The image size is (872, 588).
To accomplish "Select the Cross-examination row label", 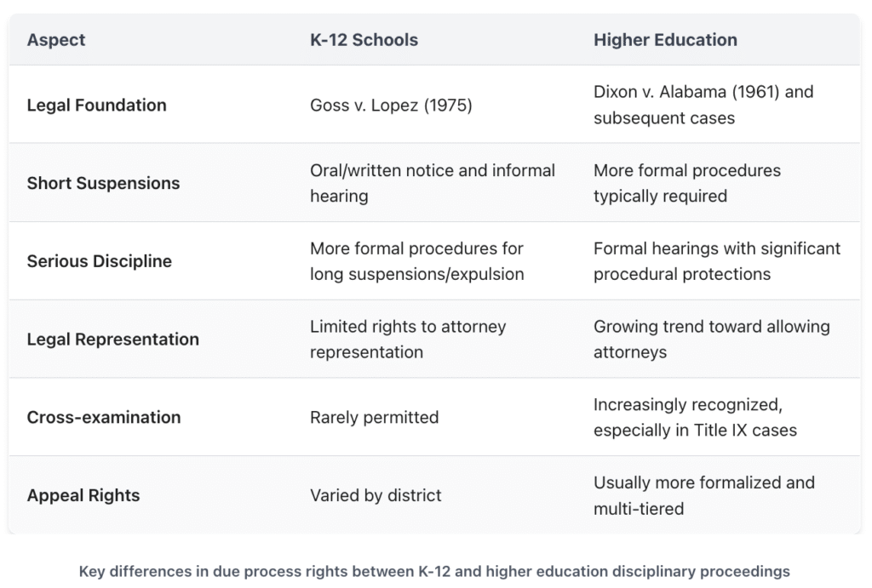I will [103, 417].
